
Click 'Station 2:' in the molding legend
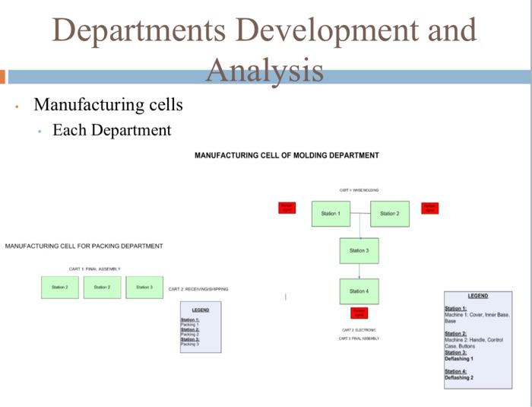(x=456, y=334)
